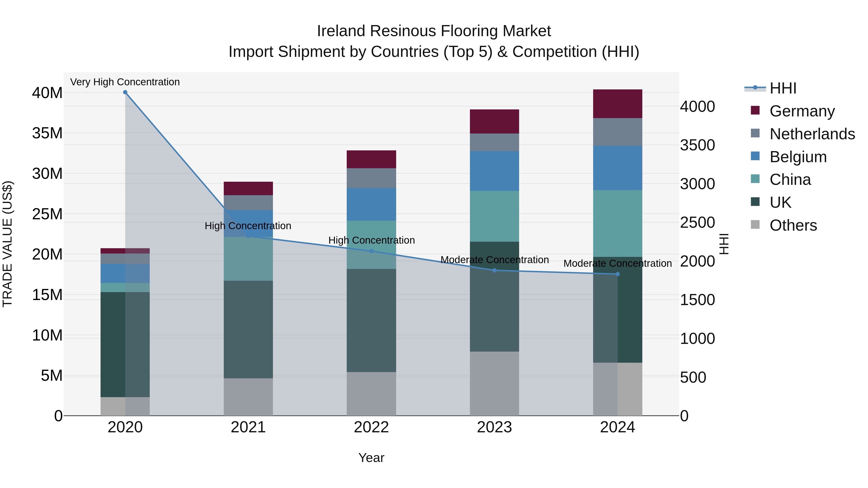The width and height of the screenshot is (868, 488).
Task: Toggle the Germany legend entry
Action: (x=793, y=111)
